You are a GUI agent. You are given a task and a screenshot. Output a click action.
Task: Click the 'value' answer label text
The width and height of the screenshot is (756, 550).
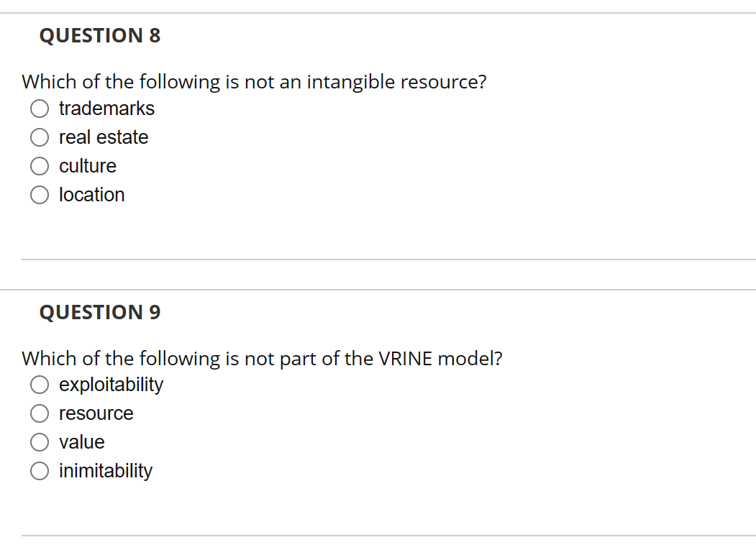tap(81, 442)
